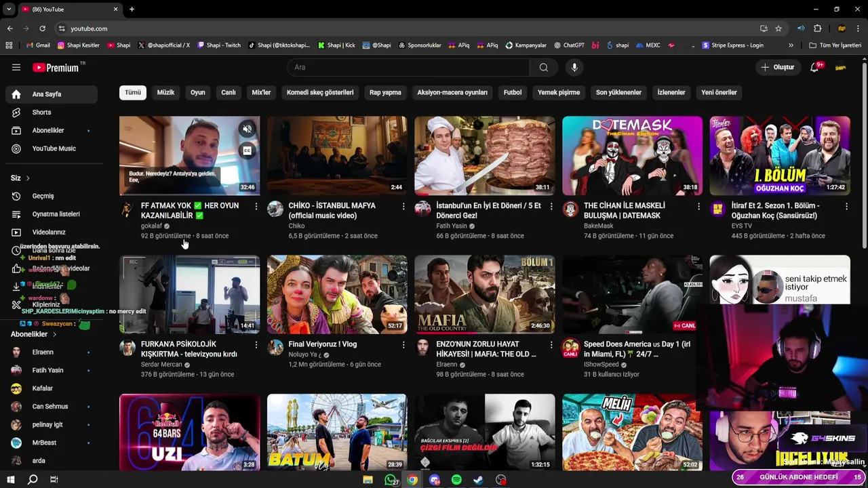Open YouTube Music from the sidebar
868x488 pixels.
click(x=52, y=148)
